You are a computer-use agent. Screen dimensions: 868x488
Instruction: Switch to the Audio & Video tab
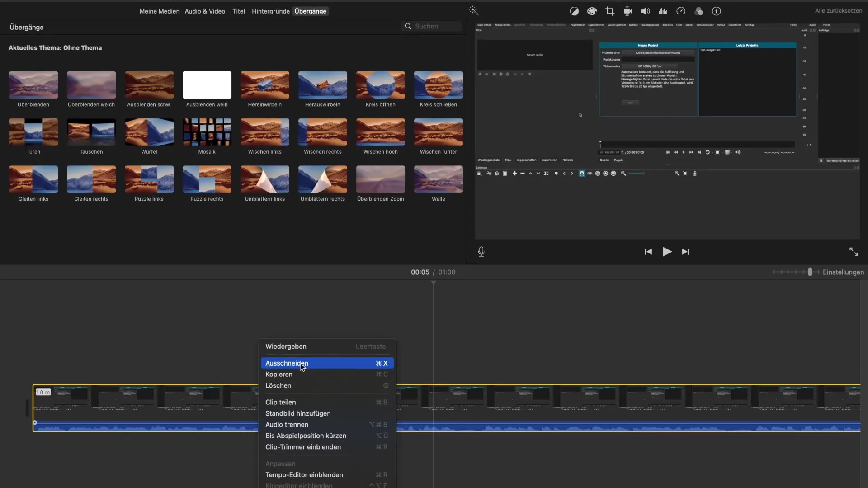point(205,11)
